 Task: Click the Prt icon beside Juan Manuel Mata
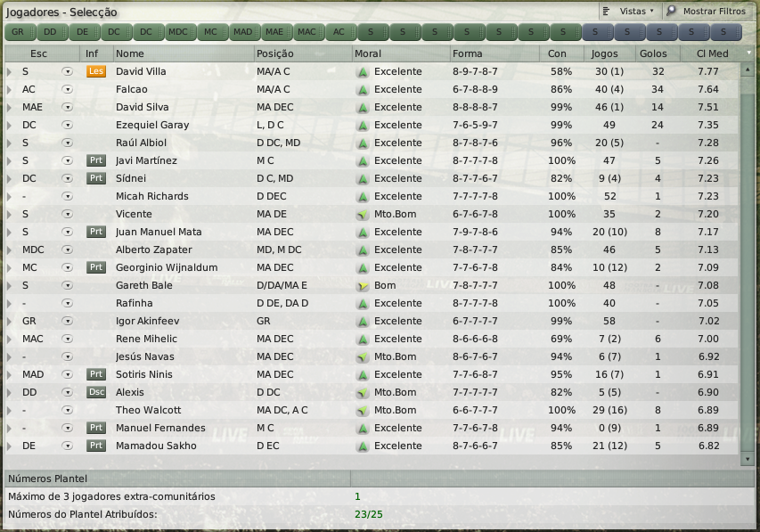point(96,232)
